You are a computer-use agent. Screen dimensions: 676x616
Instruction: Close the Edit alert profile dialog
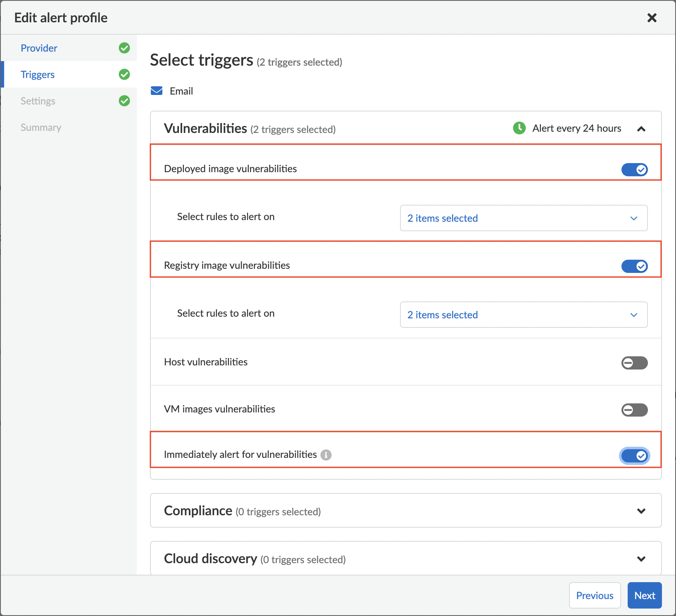[652, 18]
